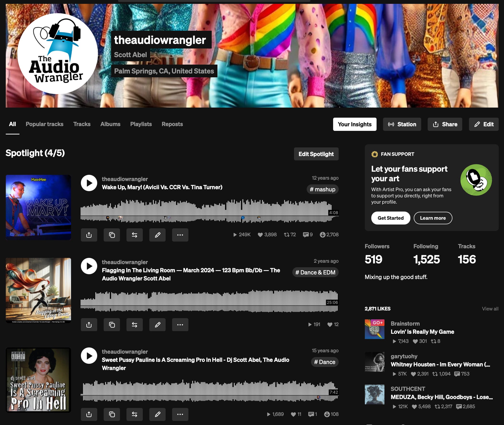The image size is (504, 425).
Task: Switch to the Popular tracks tab
Action: point(45,124)
